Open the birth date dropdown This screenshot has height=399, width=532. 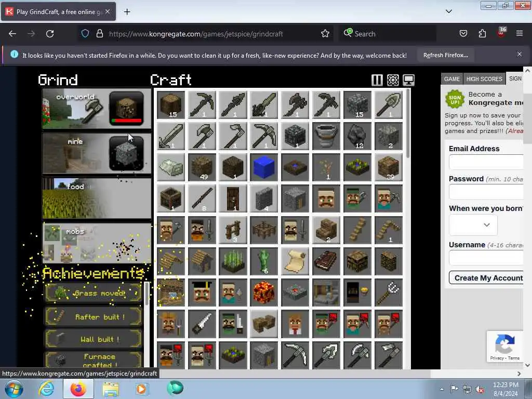tap(473, 224)
